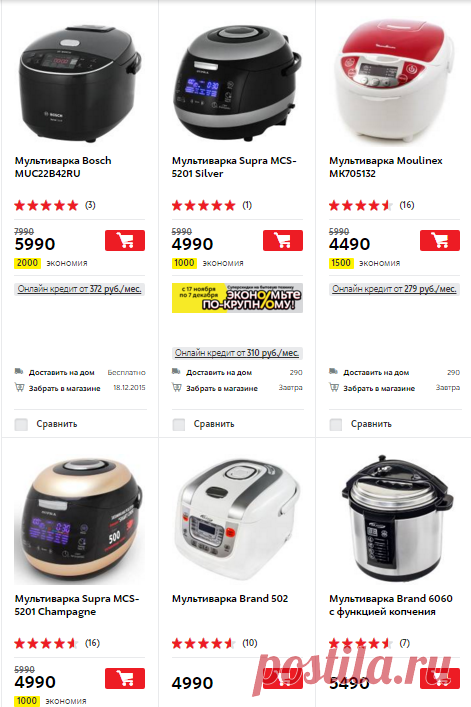The image size is (471, 707).
Task: Click Moulinex MK705132 star rating
Action: (361, 206)
